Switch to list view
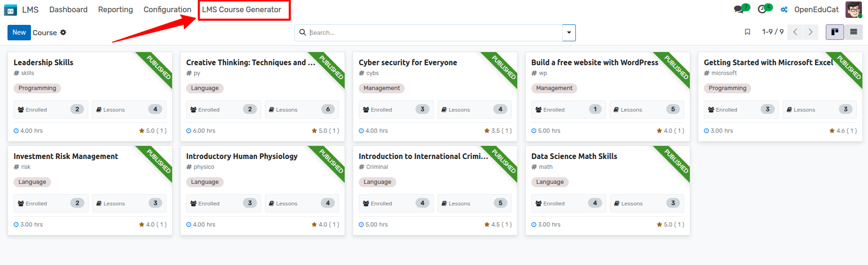The image size is (868, 265). point(853,32)
